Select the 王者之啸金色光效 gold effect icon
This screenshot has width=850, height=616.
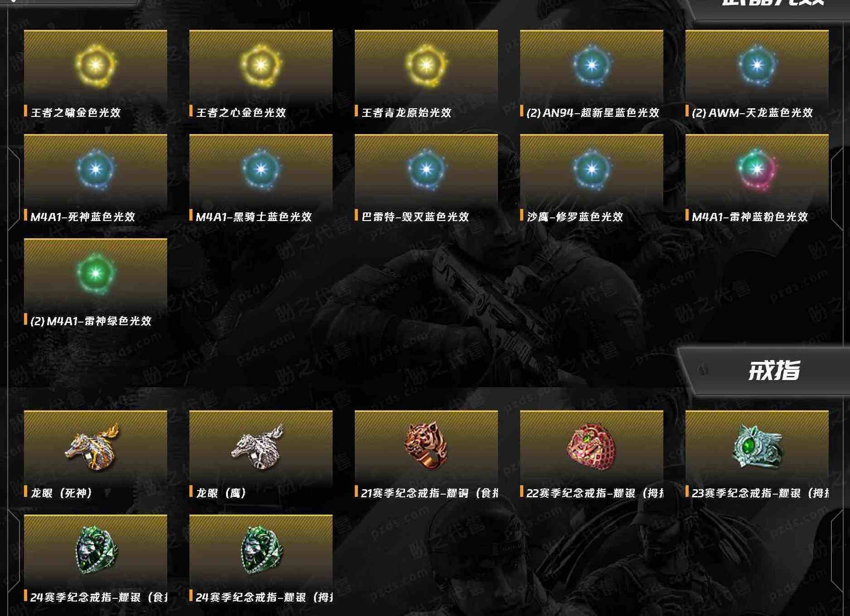(x=96, y=66)
